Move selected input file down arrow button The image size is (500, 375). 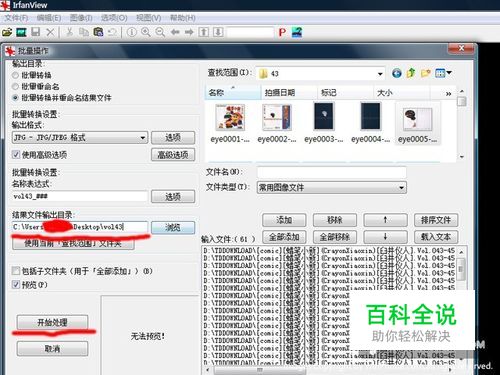pos(385,237)
